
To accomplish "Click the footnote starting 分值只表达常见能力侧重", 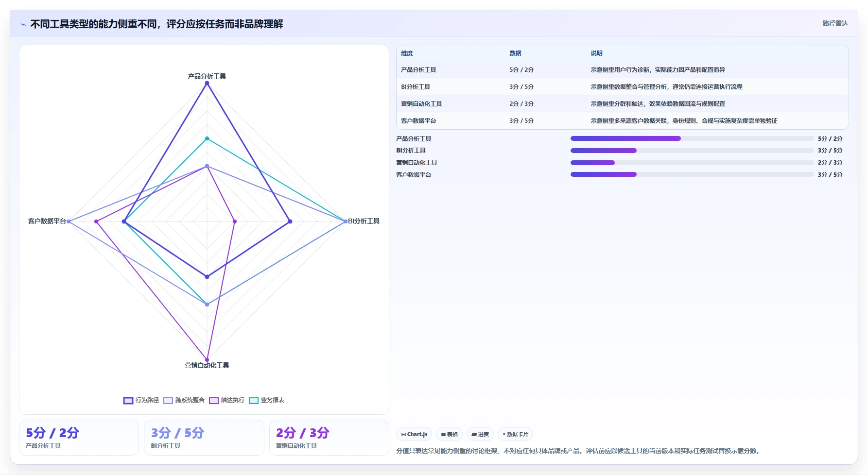I will [x=579, y=451].
